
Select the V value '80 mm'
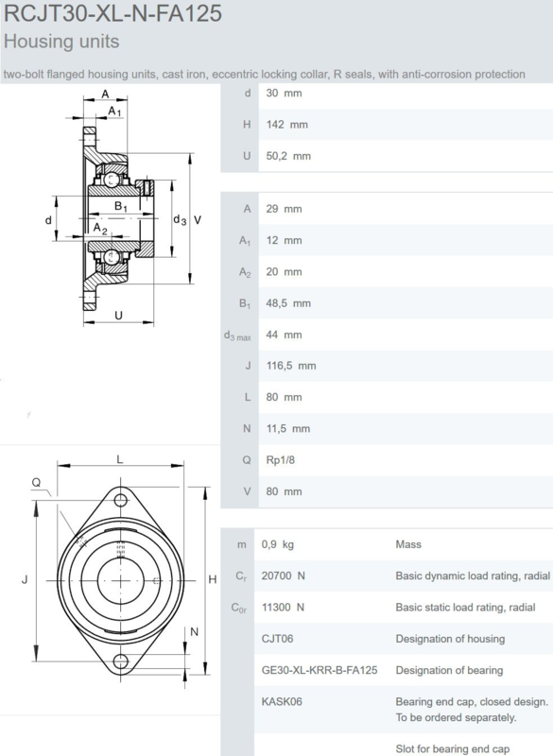click(284, 491)
